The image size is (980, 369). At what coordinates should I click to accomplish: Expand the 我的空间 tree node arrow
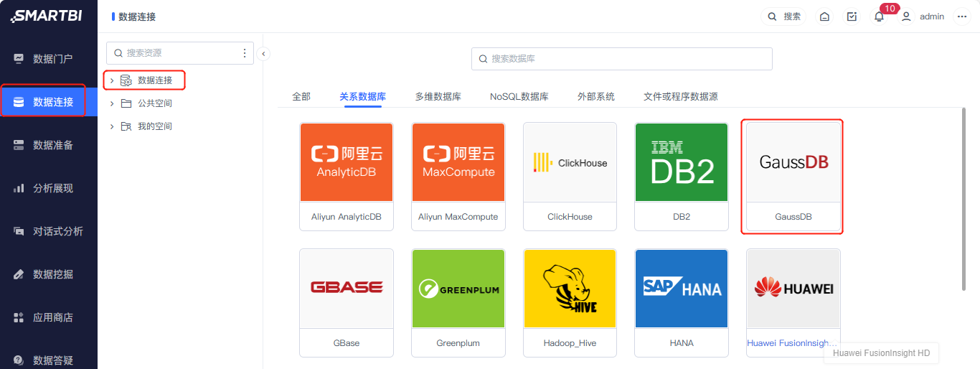(112, 126)
